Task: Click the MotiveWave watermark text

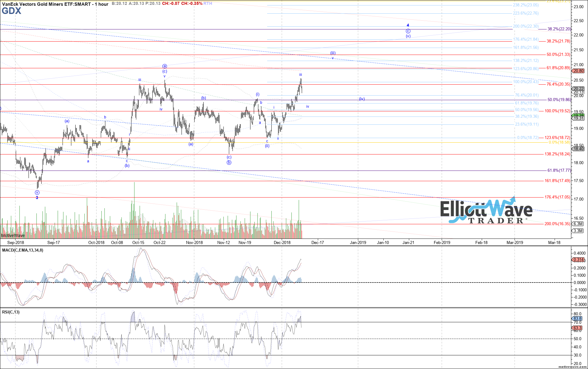Action: pos(13,235)
